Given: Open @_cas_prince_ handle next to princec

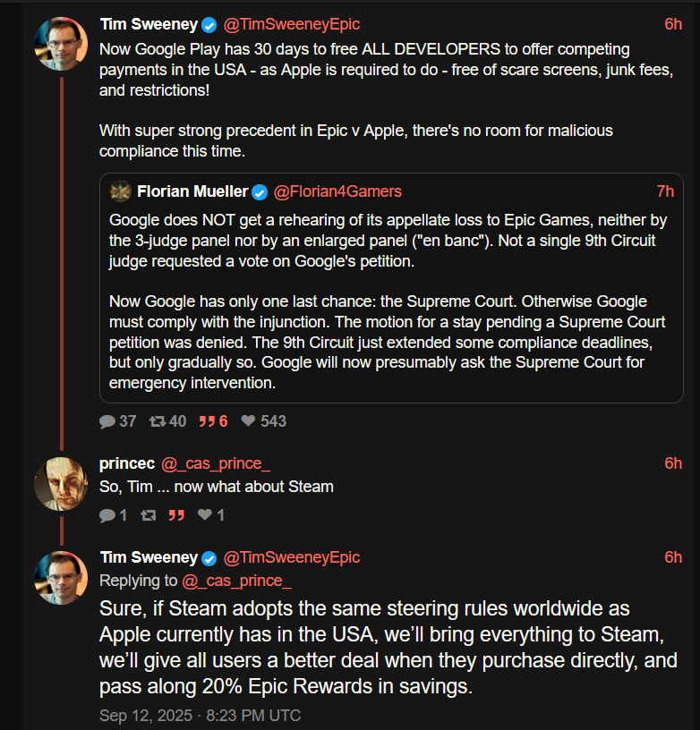Looking at the screenshot, I should (x=215, y=463).
